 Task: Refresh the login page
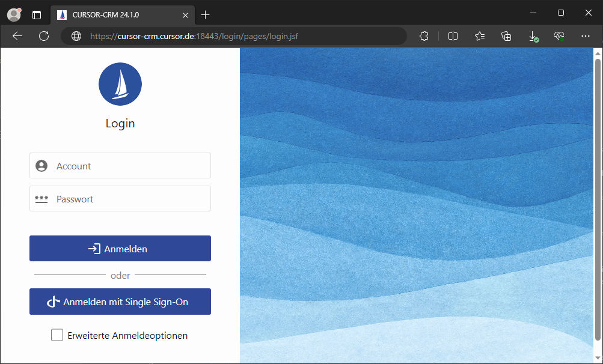pyautogui.click(x=44, y=36)
